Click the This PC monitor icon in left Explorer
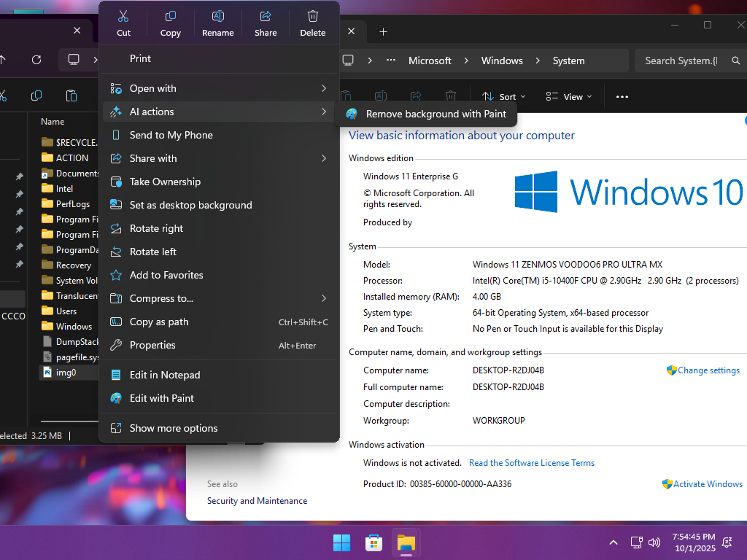This screenshot has height=560, width=747. pos(74,60)
